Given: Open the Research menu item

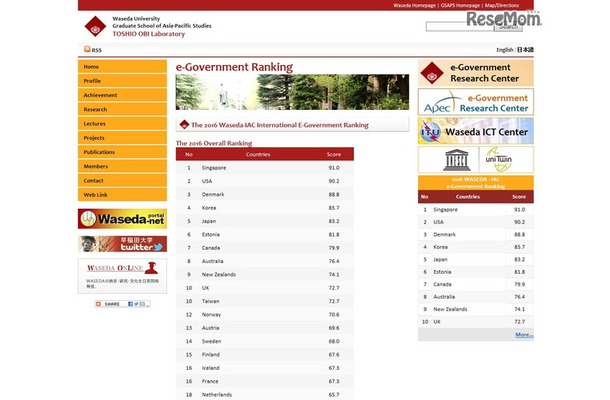Looking at the screenshot, I should tap(122, 109).
